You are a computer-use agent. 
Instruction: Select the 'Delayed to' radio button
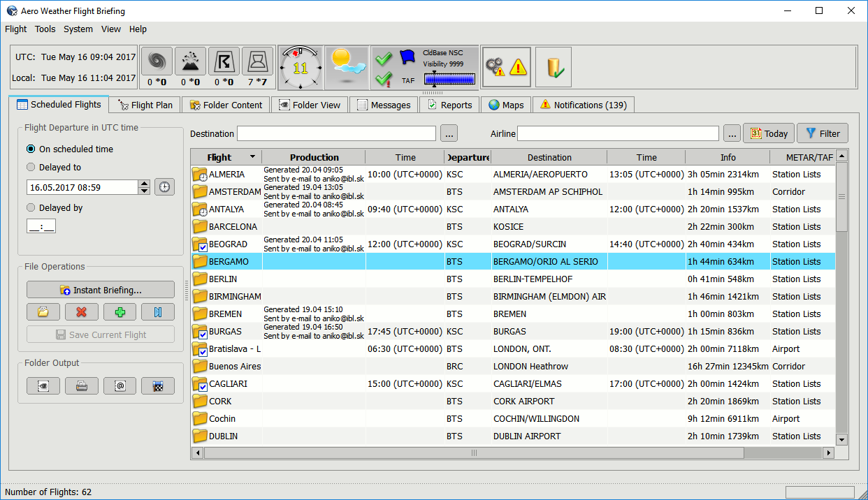click(x=31, y=168)
